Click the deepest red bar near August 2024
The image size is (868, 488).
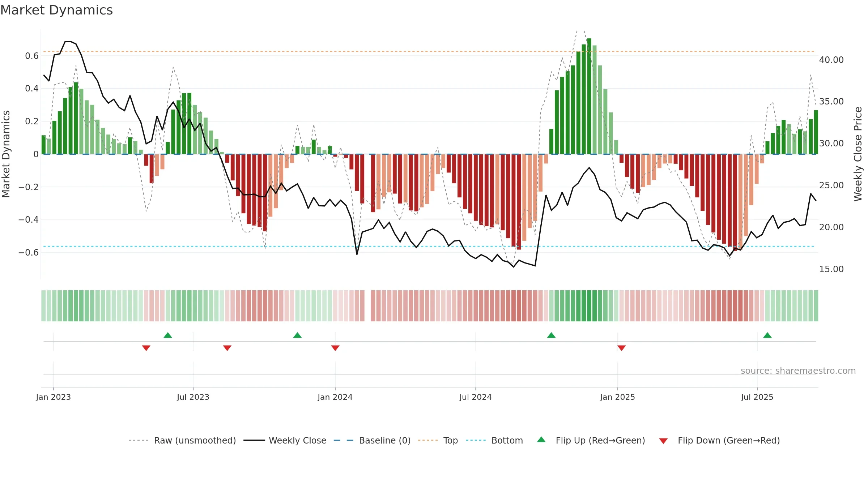[x=519, y=202]
